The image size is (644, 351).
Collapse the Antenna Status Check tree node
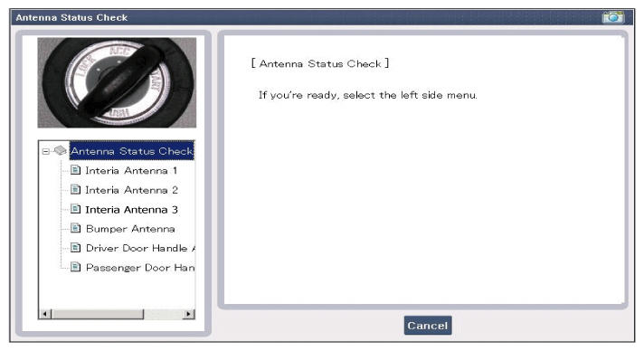(x=45, y=151)
